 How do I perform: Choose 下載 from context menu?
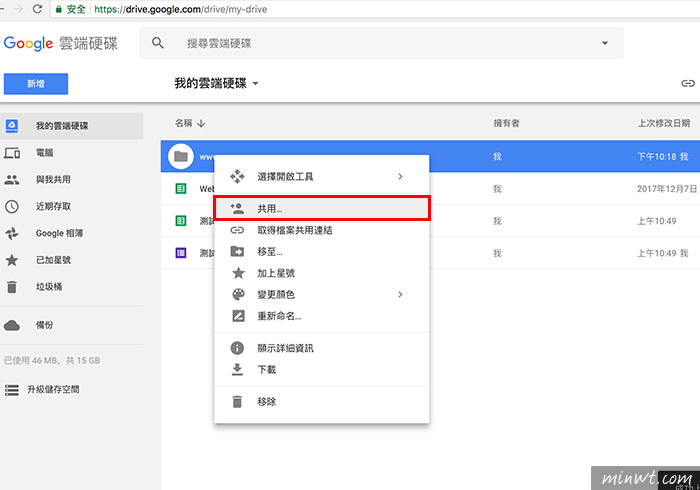pyautogui.click(x=321, y=370)
